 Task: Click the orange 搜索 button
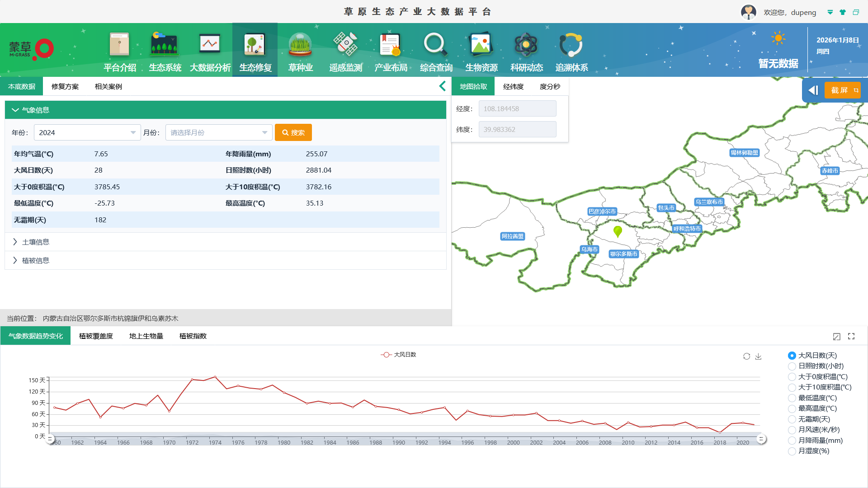[293, 132]
